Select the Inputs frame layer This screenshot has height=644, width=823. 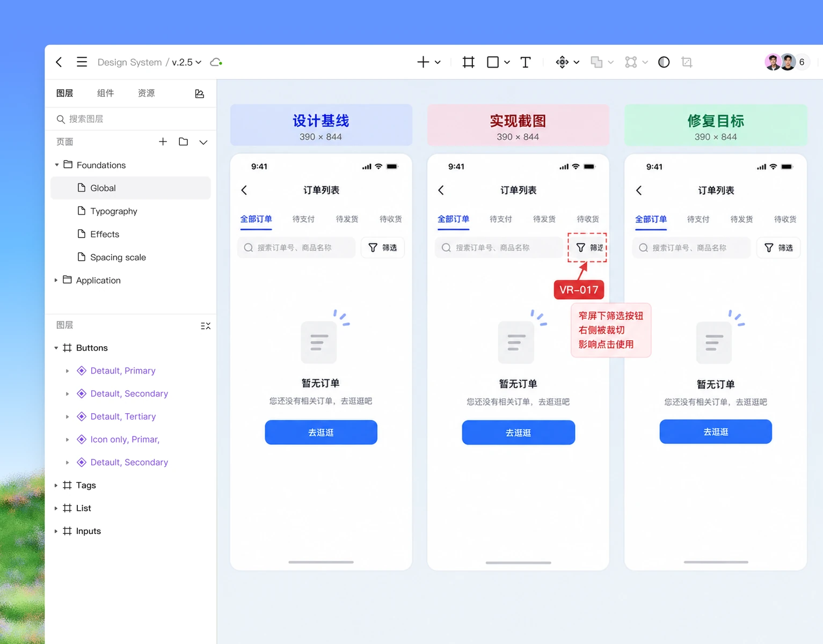tap(89, 531)
